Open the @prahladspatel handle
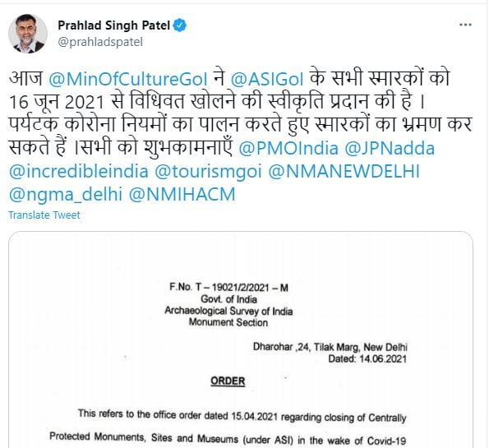Viewport: 489px width, 448px height. click(x=100, y=42)
